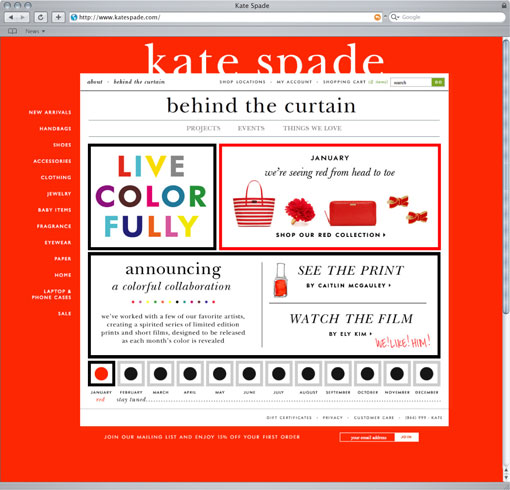
Task: Select the December color swatch
Action: pyautogui.click(x=427, y=374)
